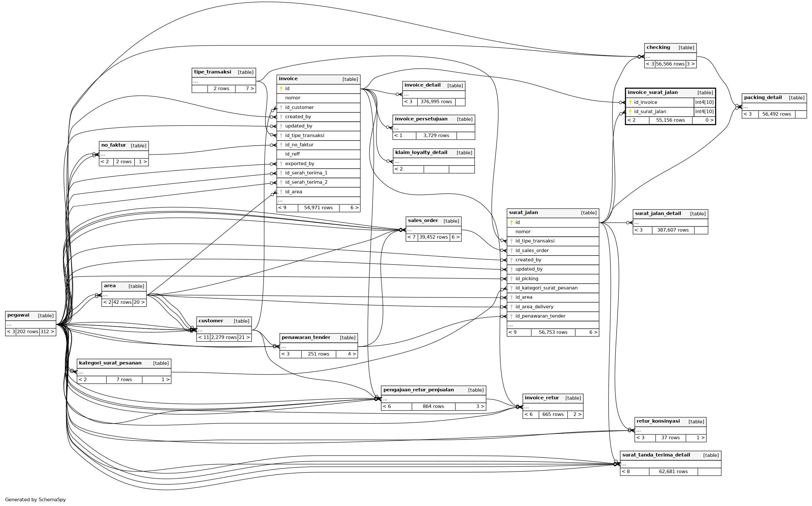Select the packing_detail table header

click(763, 98)
